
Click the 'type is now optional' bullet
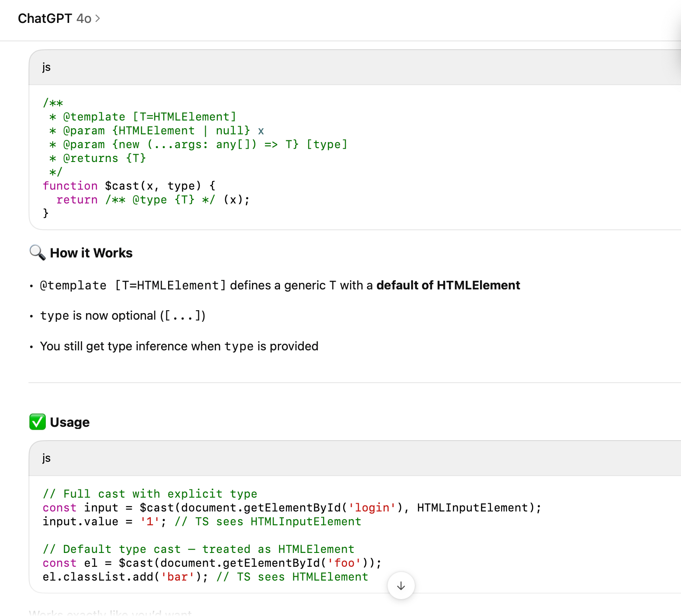pyautogui.click(x=123, y=316)
